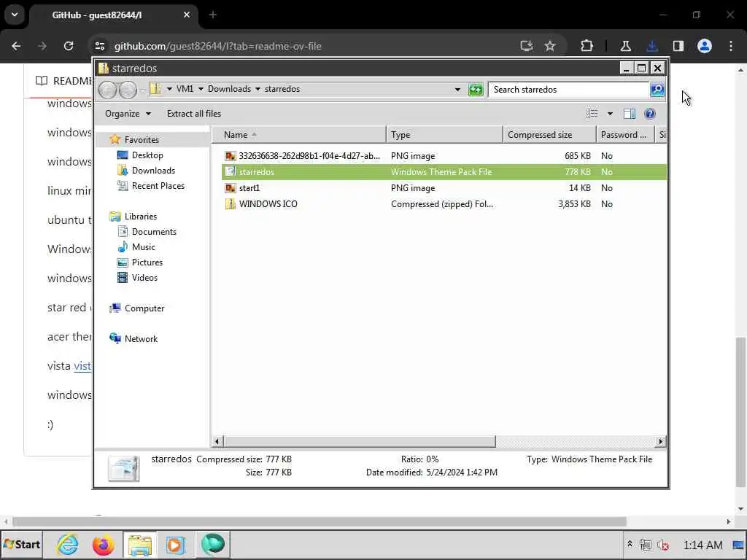
Task: Open Chrome profile avatar
Action: [x=705, y=46]
